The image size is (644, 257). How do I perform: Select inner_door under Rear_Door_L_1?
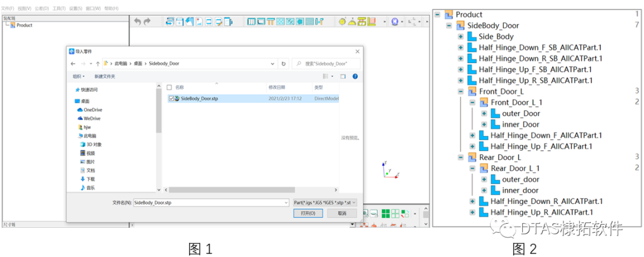click(521, 190)
